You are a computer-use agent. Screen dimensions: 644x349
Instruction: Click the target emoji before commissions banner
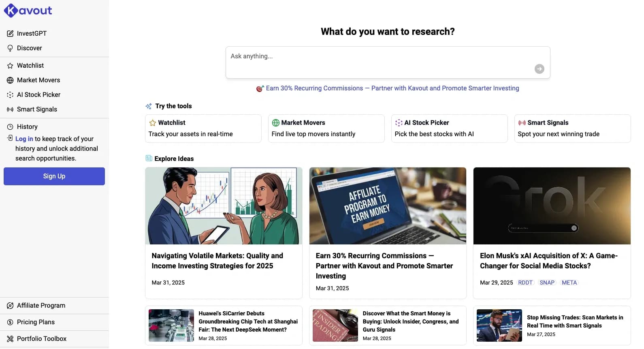pos(260,88)
